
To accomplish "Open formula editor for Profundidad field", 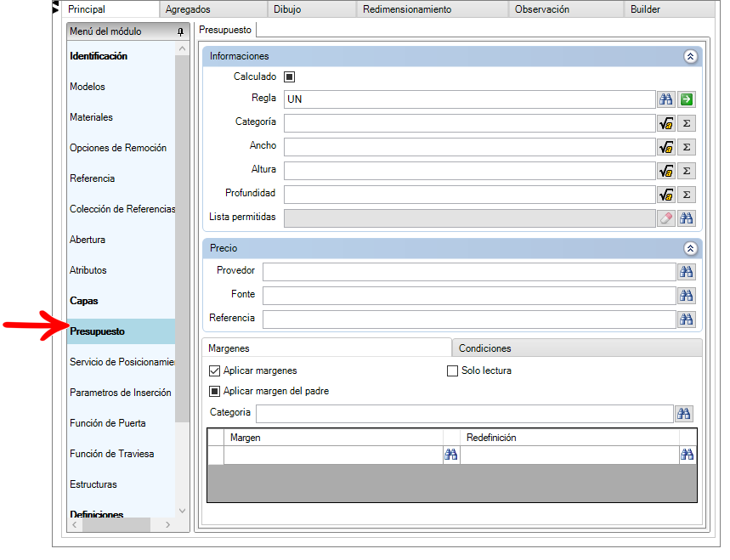I will pos(666,195).
